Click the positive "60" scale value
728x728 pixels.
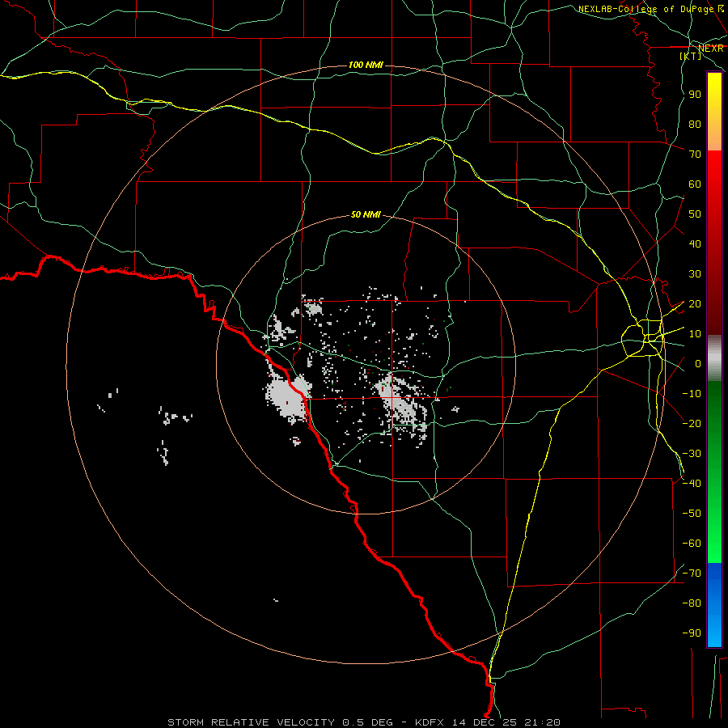coord(695,184)
